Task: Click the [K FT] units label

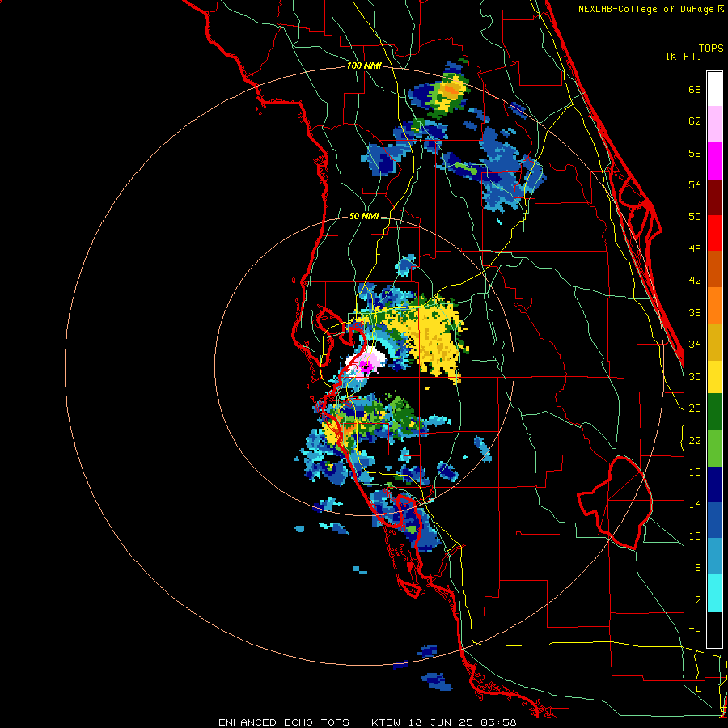Action: [684, 56]
